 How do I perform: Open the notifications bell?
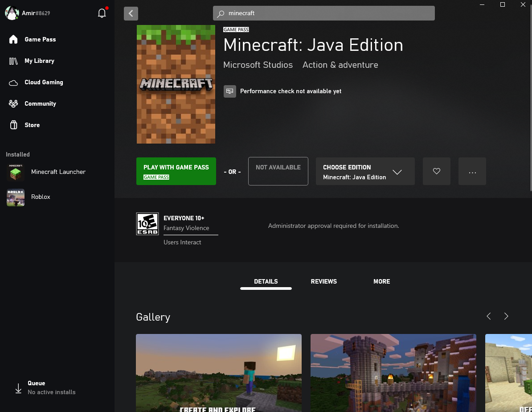tap(102, 13)
